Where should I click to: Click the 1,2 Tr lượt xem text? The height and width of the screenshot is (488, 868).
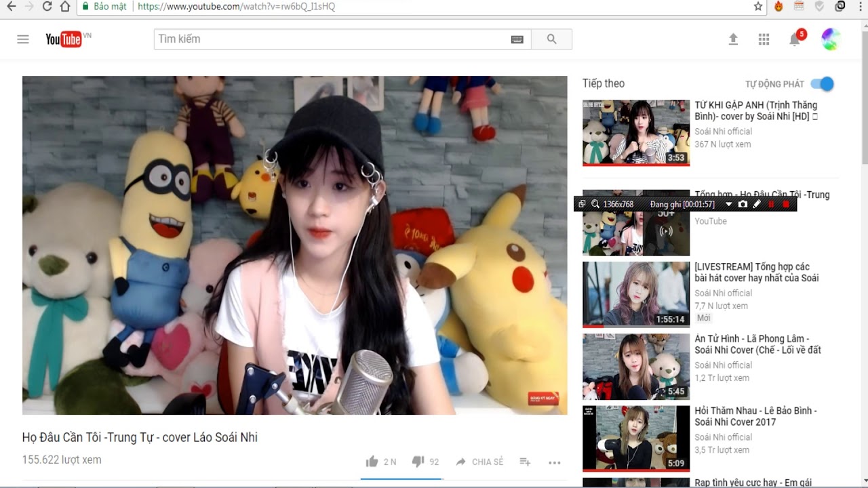(x=722, y=378)
